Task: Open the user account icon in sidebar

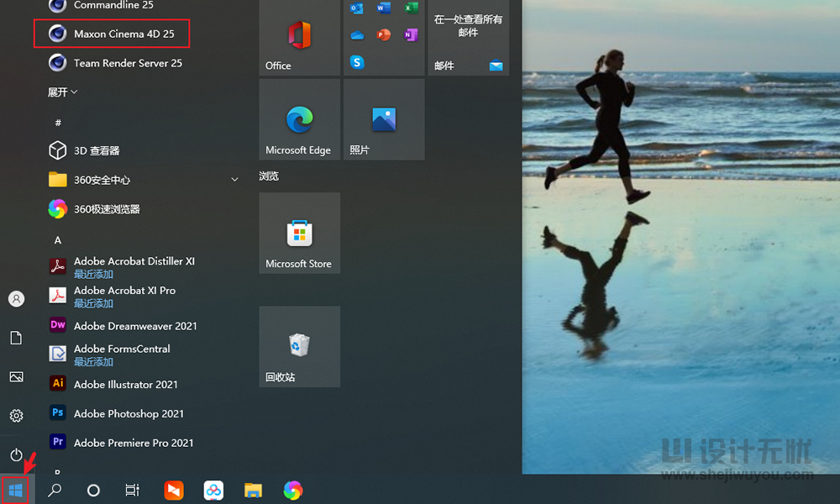Action: 17,299
